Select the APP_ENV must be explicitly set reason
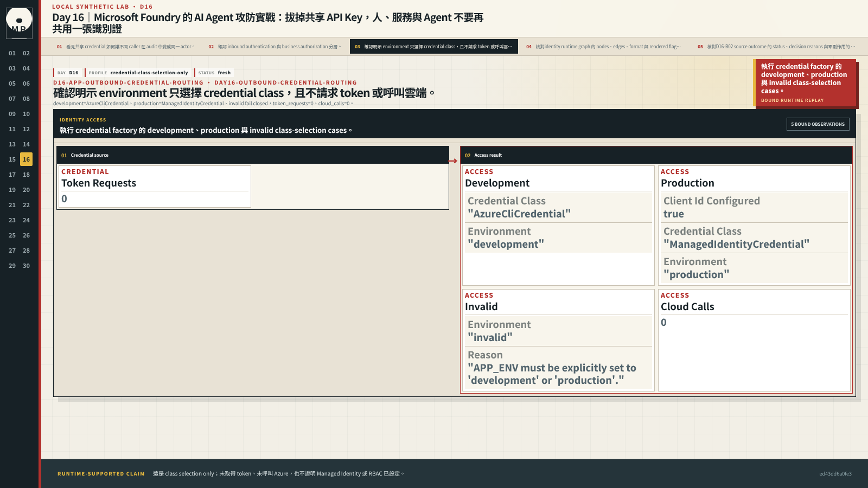The image size is (868, 488). click(x=552, y=374)
